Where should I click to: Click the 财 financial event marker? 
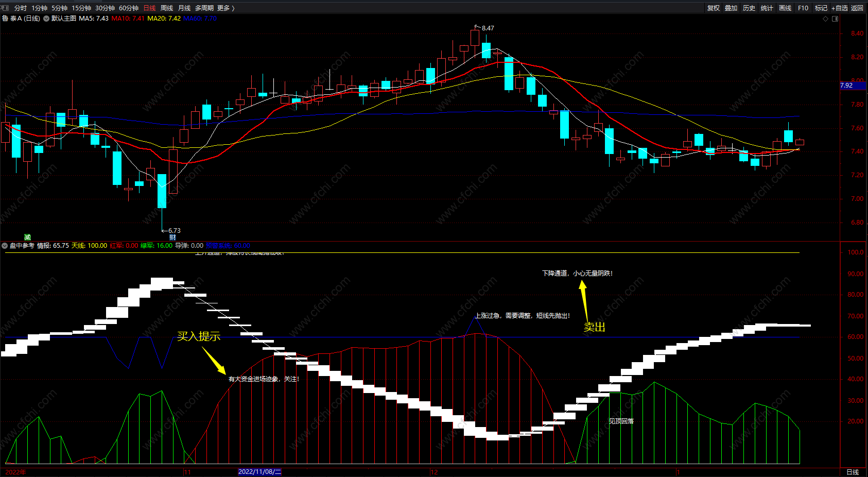tap(172, 237)
